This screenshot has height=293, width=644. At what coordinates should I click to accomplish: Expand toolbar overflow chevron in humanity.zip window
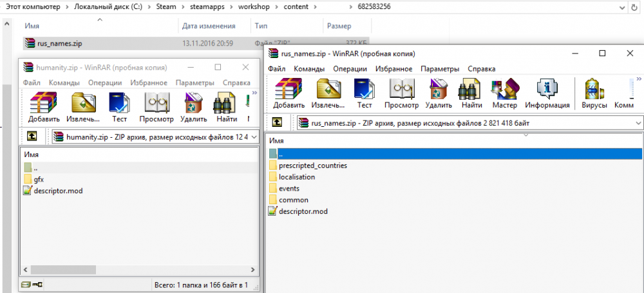(254, 93)
